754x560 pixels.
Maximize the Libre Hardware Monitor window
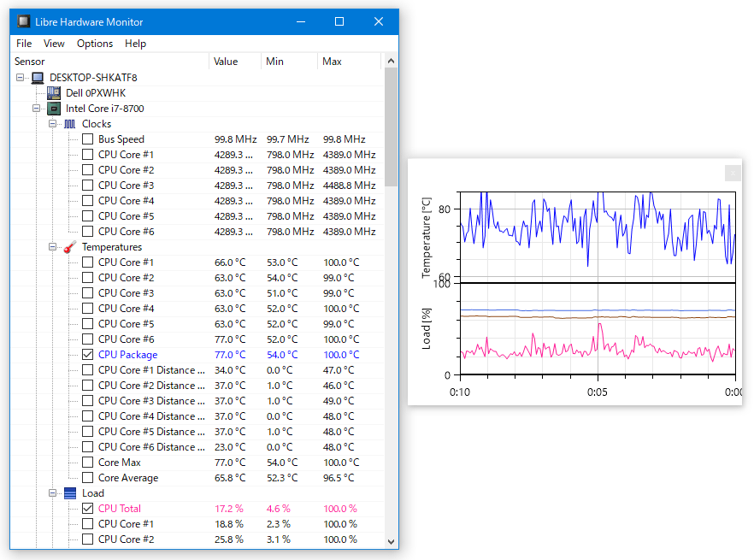click(x=339, y=21)
